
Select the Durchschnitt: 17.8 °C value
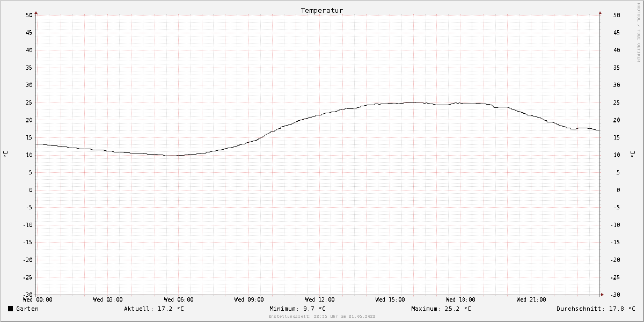click(x=596, y=309)
